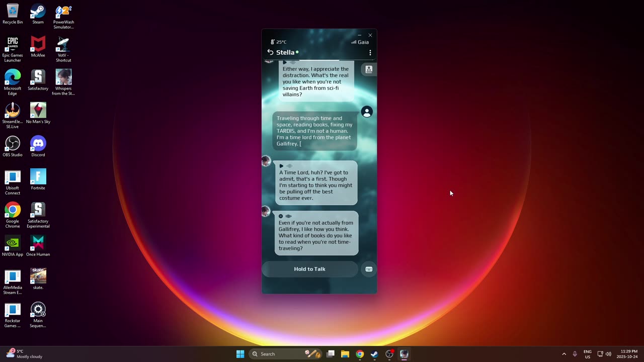The height and width of the screenshot is (362, 644).
Task: Select the Discord desktop icon
Action: point(38,146)
